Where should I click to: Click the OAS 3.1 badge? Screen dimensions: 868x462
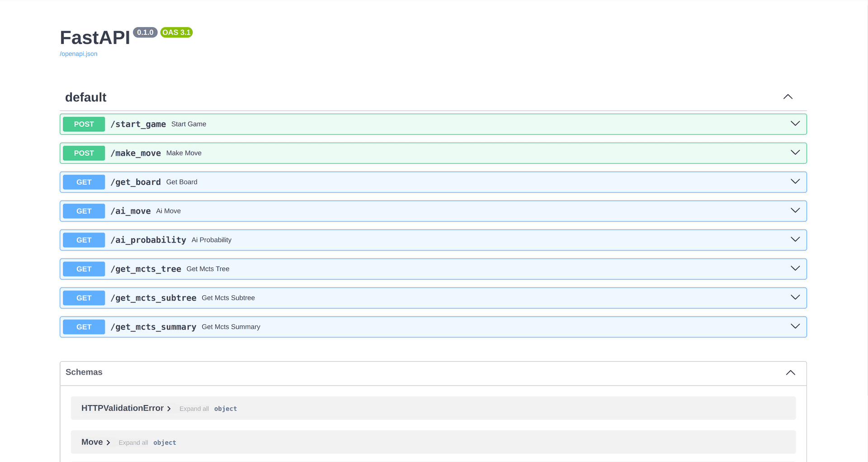tap(176, 33)
